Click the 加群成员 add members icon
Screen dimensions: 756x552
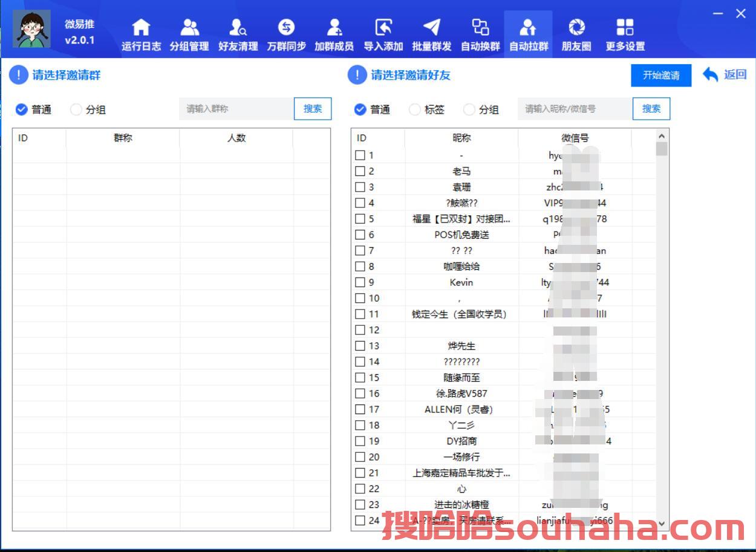point(334,28)
